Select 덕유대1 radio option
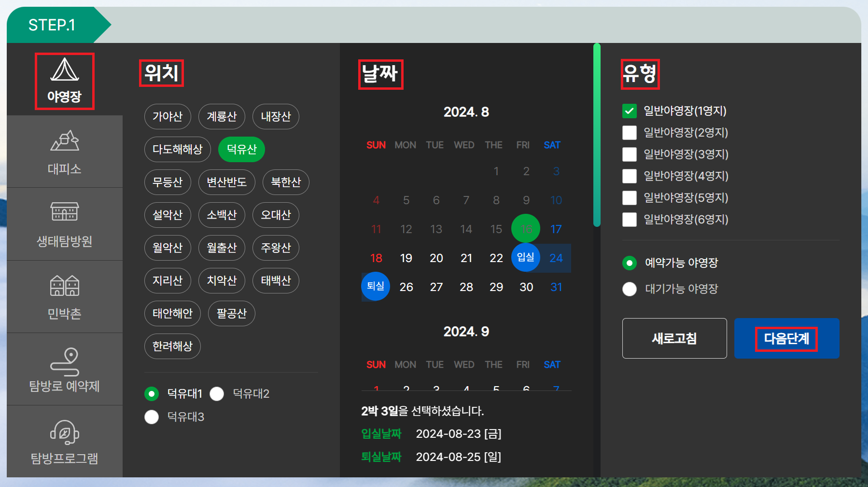 pyautogui.click(x=152, y=394)
